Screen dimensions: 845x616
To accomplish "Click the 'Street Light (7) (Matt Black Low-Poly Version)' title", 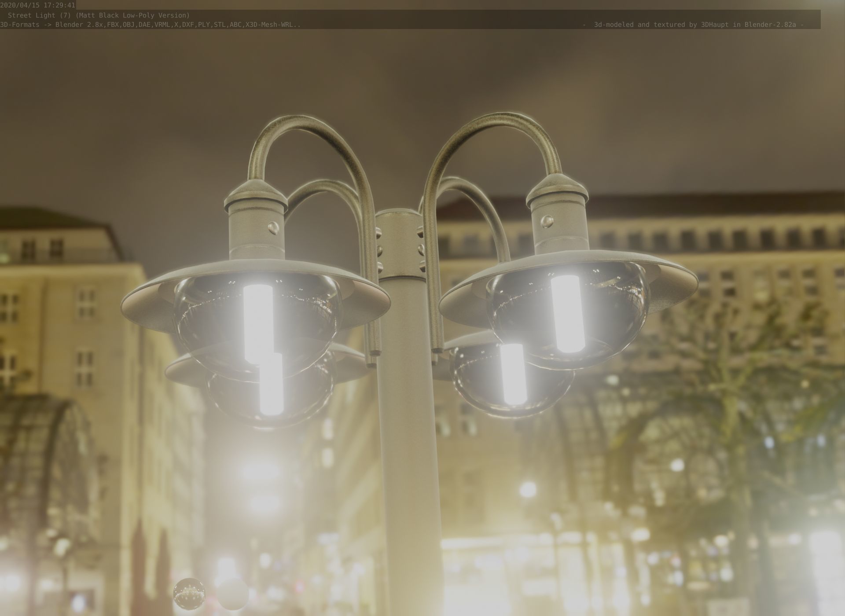I will pos(99,15).
